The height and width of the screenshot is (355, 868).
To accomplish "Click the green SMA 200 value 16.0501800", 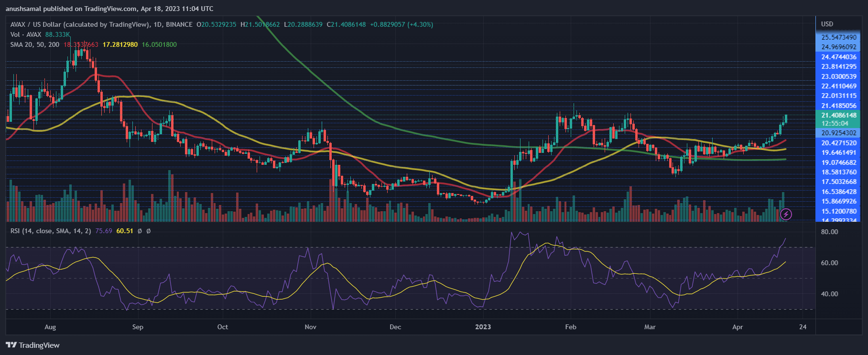I will pyautogui.click(x=159, y=44).
